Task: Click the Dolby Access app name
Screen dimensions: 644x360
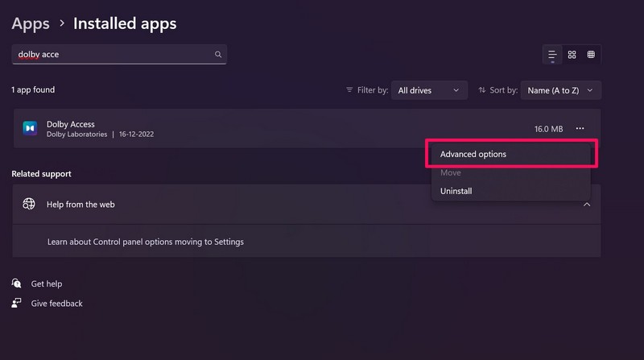Action: click(x=71, y=124)
